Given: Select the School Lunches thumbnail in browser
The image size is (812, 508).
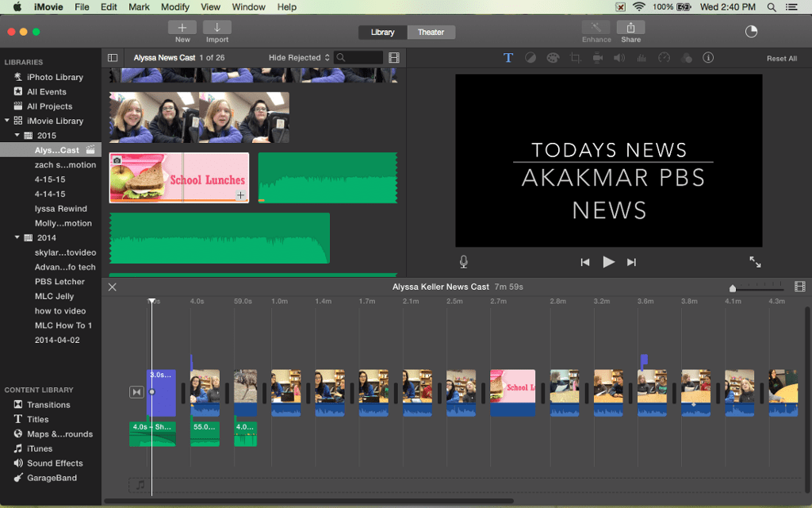Looking at the screenshot, I should 178,177.
